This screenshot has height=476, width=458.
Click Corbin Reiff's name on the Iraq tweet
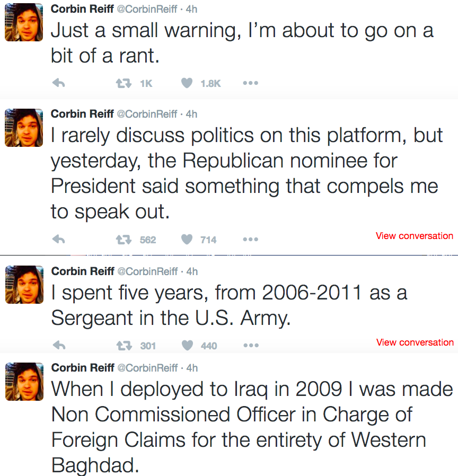click(x=83, y=368)
